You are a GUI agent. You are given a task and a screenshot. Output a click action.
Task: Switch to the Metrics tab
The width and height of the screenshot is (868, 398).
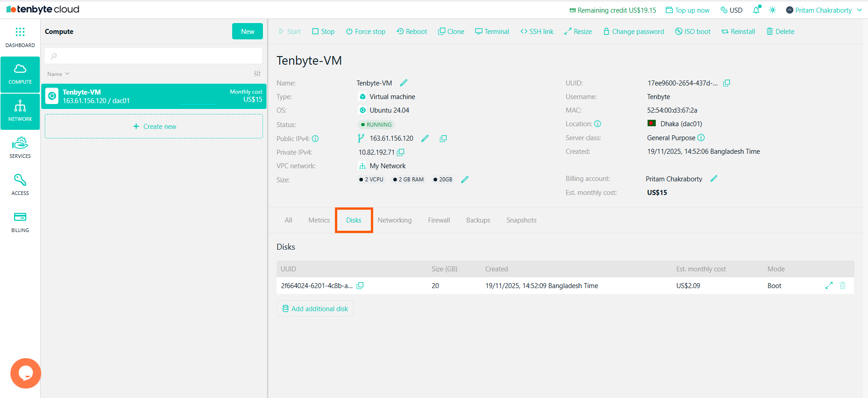(x=319, y=220)
